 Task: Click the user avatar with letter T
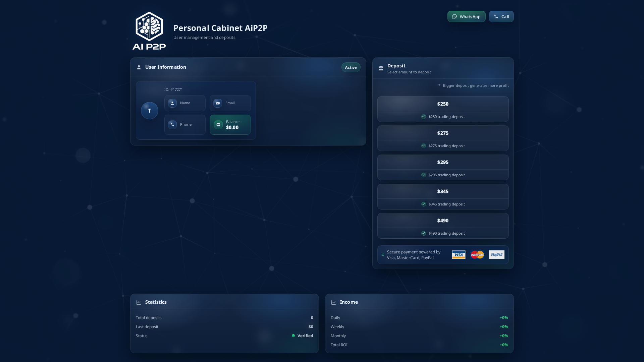tap(149, 110)
